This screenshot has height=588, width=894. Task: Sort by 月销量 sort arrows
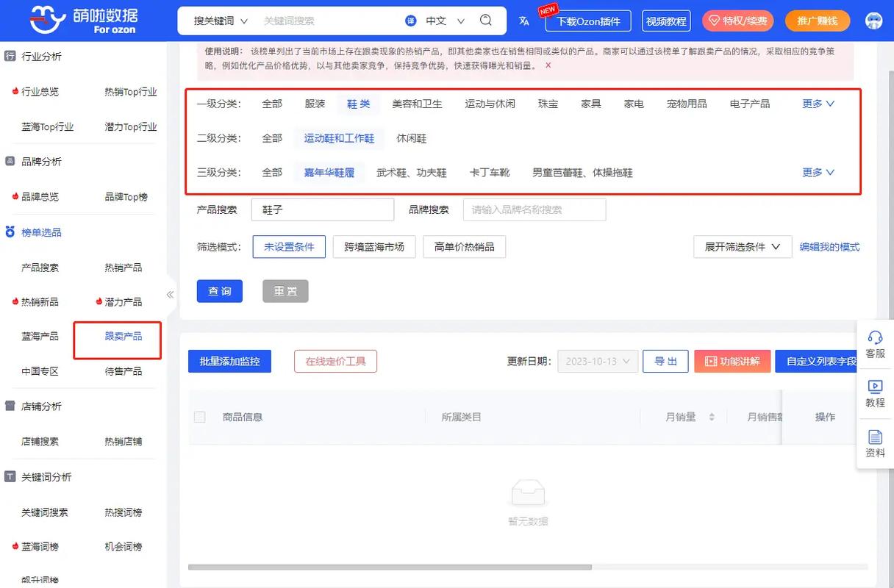(712, 417)
